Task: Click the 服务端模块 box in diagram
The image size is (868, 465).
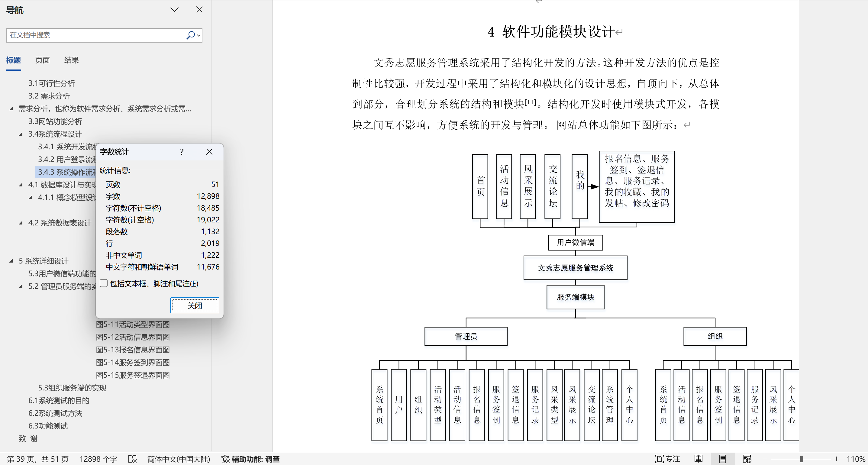Action: 576,297
